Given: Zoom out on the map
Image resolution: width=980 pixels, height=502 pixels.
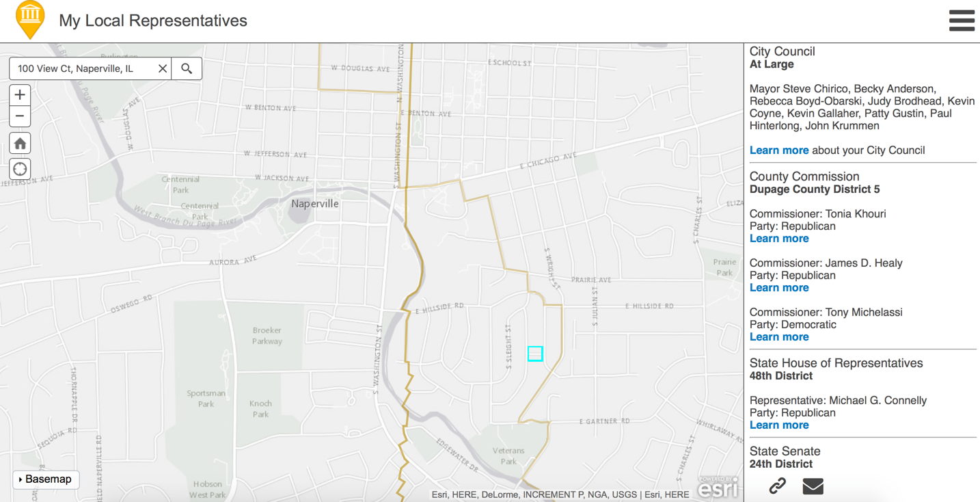Looking at the screenshot, I should tap(20, 116).
